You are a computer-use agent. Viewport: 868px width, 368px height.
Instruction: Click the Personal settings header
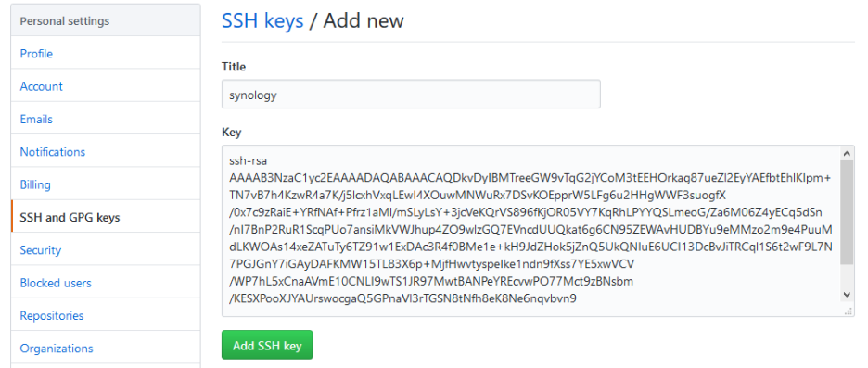[x=105, y=21]
